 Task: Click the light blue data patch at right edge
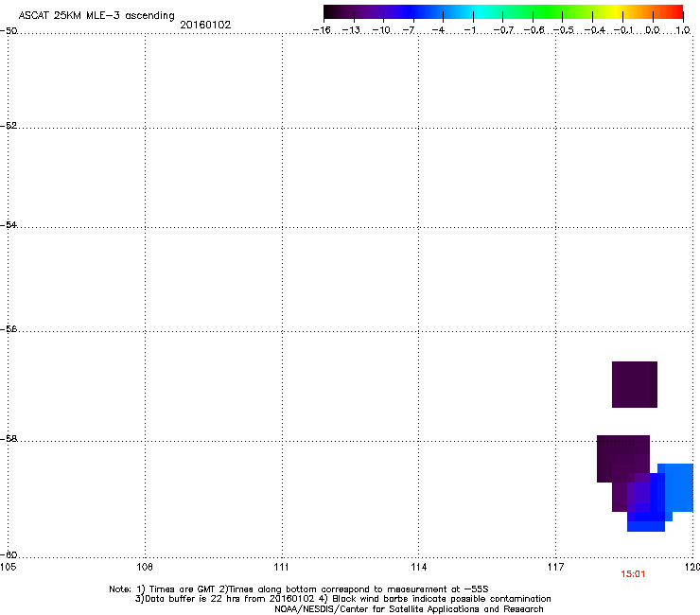[679, 487]
